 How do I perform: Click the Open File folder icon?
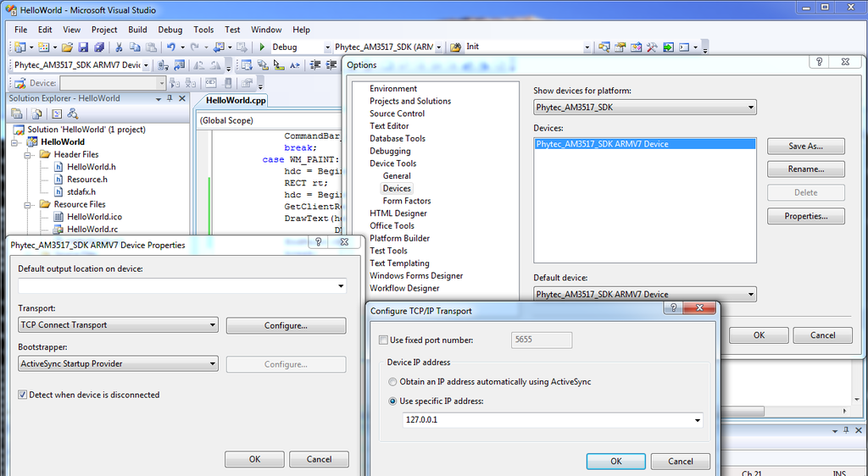point(68,47)
